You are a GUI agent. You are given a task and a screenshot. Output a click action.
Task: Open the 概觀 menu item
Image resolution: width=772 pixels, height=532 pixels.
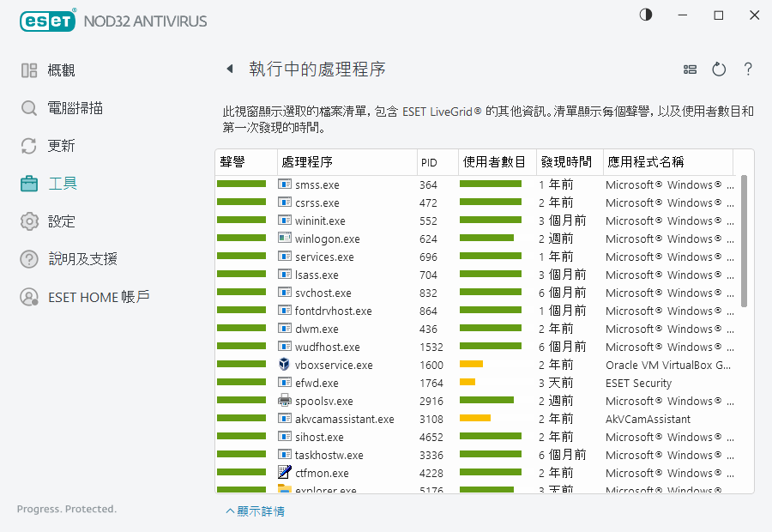pos(61,70)
